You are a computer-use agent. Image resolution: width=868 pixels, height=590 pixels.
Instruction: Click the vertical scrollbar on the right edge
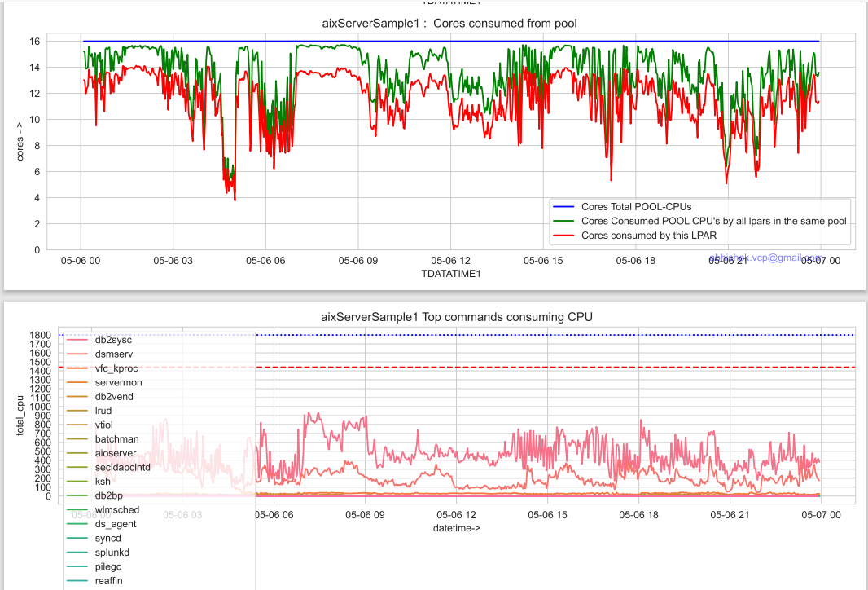pyautogui.click(x=864, y=293)
